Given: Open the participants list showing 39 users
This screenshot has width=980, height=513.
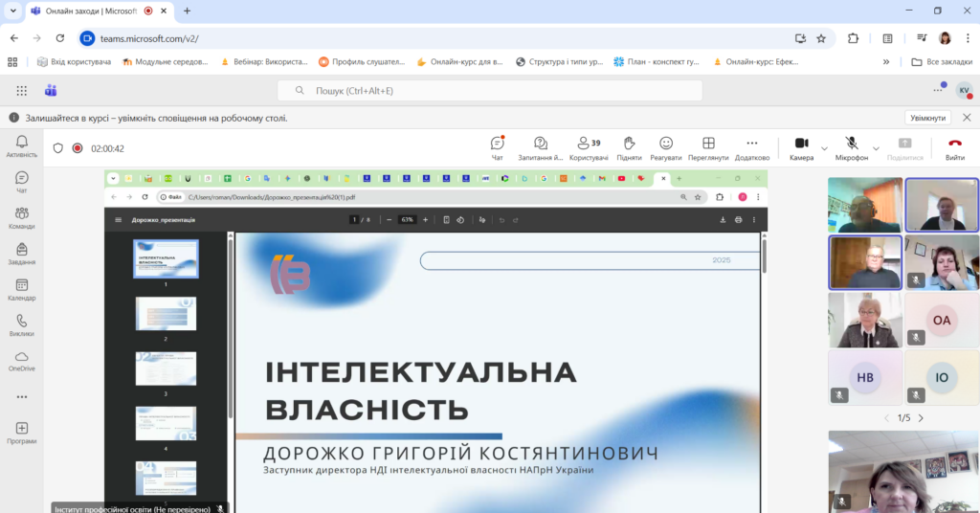Looking at the screenshot, I should click(588, 147).
